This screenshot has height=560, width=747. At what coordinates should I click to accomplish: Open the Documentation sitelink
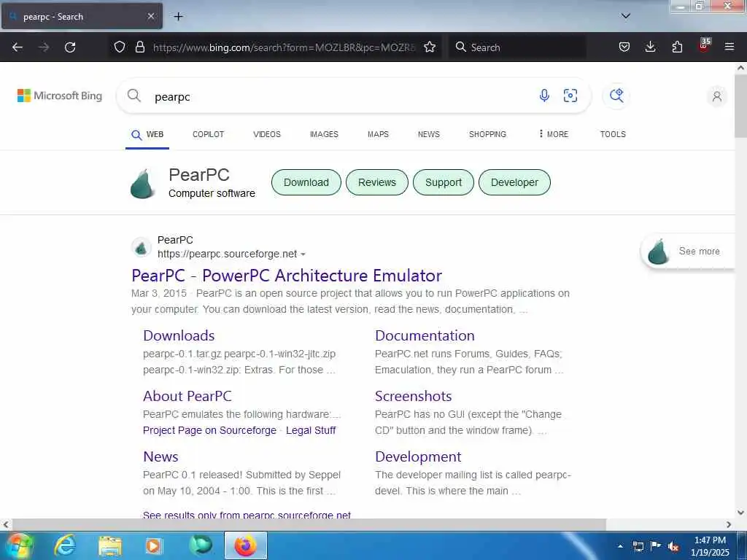click(x=425, y=335)
